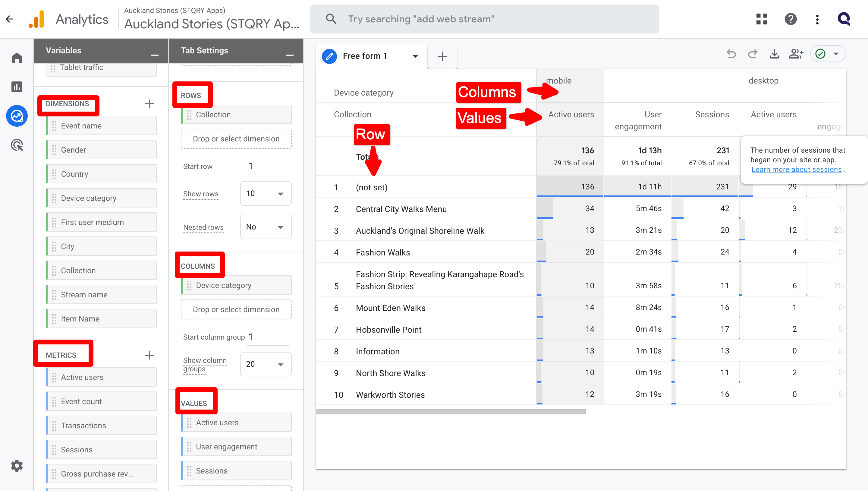Open the Reports bar chart icon
This screenshot has height=491, width=868.
(17, 87)
